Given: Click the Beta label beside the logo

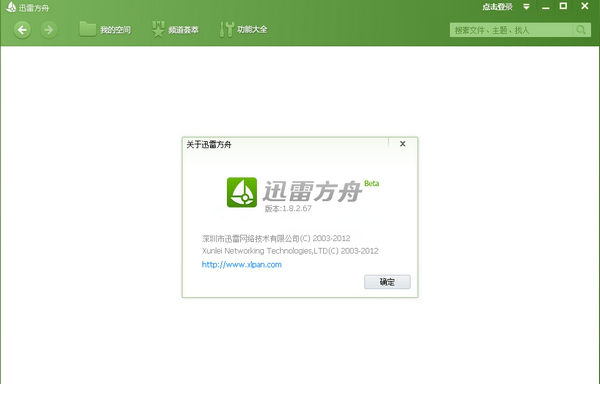Looking at the screenshot, I should point(371,184).
